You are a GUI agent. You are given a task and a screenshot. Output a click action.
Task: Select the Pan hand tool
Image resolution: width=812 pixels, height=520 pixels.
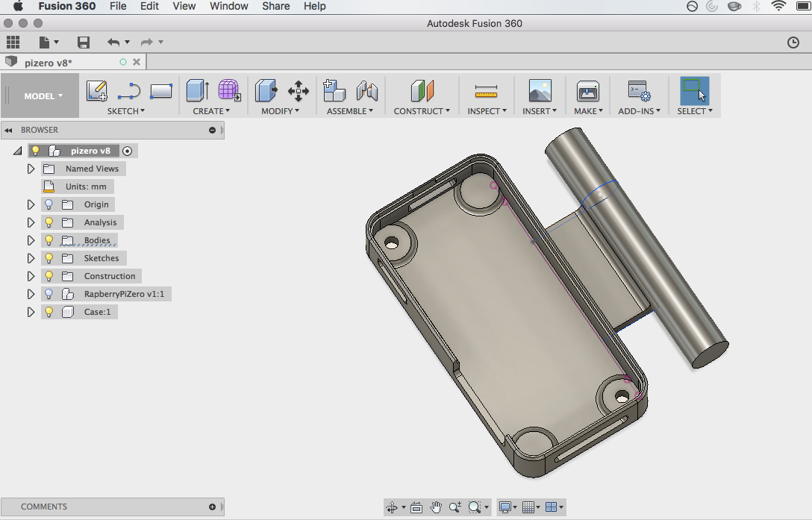[436, 507]
